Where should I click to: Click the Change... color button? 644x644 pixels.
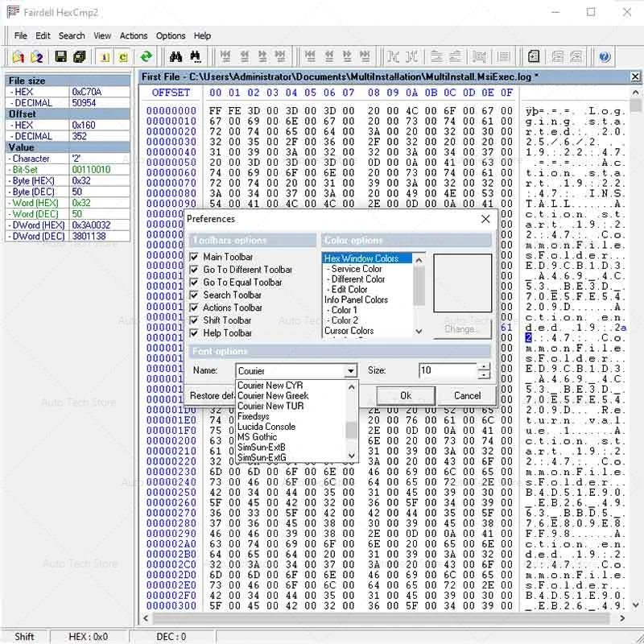[462, 329]
